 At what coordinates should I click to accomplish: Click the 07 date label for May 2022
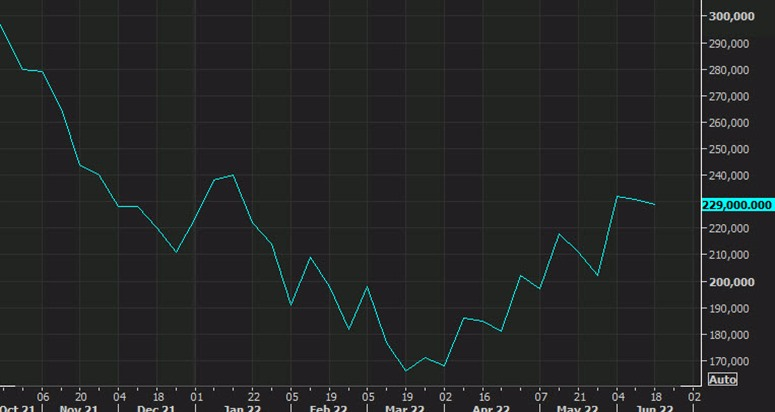click(541, 397)
